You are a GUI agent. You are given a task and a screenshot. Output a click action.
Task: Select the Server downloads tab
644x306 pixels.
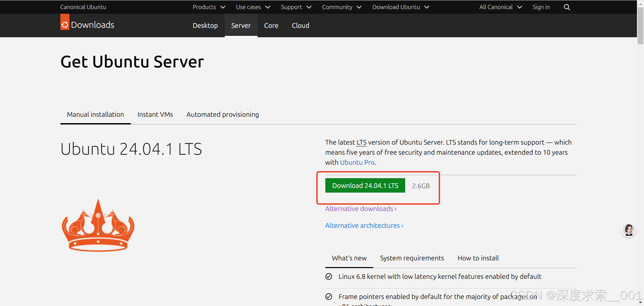[x=241, y=25]
